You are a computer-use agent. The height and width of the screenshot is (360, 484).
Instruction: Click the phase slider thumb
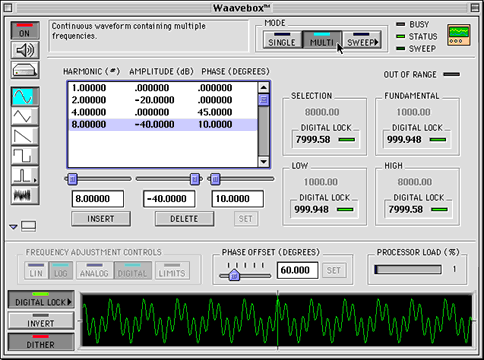click(x=216, y=179)
